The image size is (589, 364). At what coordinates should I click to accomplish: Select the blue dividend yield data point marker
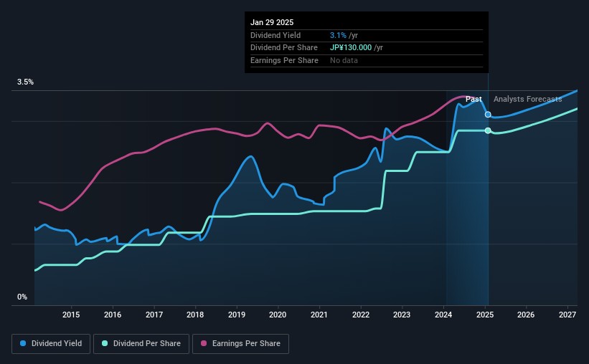pyautogui.click(x=488, y=115)
